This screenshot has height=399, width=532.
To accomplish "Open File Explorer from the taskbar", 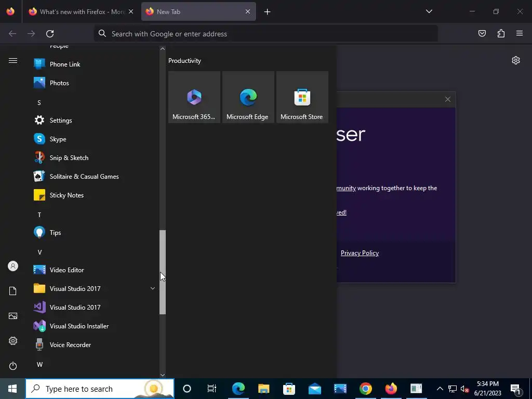I will [263, 389].
